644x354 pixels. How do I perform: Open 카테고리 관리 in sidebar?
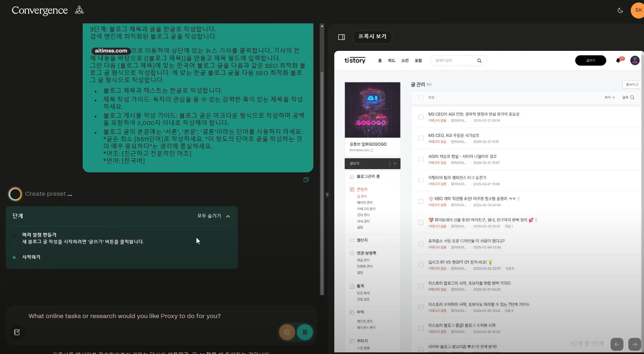pyautogui.click(x=366, y=209)
